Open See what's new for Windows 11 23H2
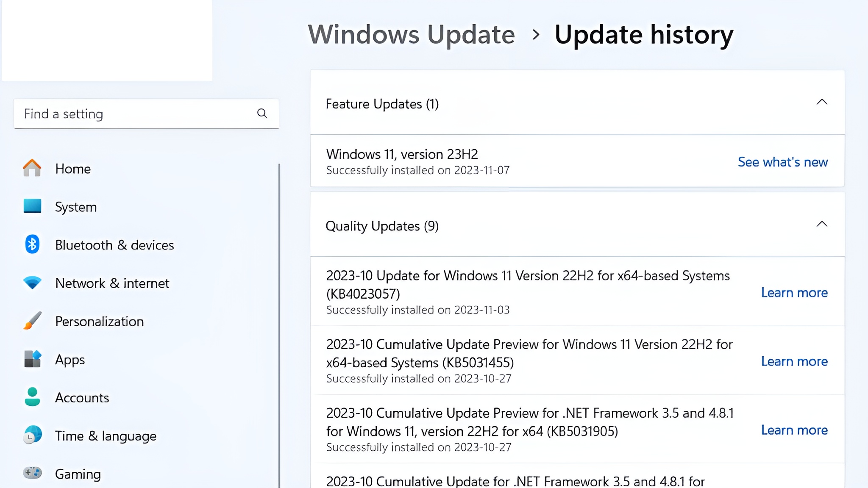The height and width of the screenshot is (488, 868). click(x=782, y=162)
